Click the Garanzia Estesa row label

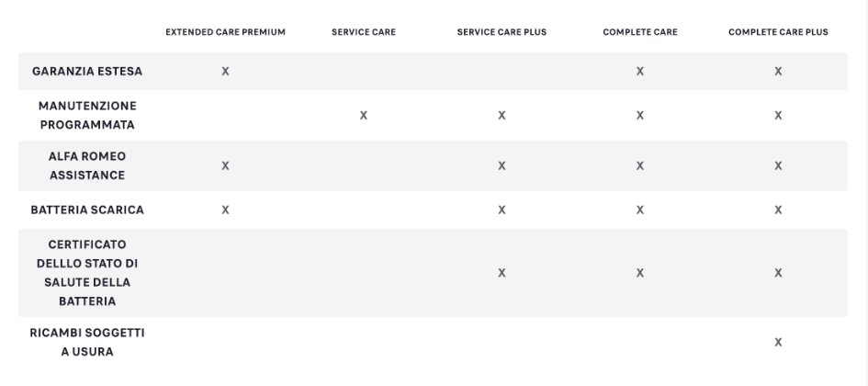(87, 71)
